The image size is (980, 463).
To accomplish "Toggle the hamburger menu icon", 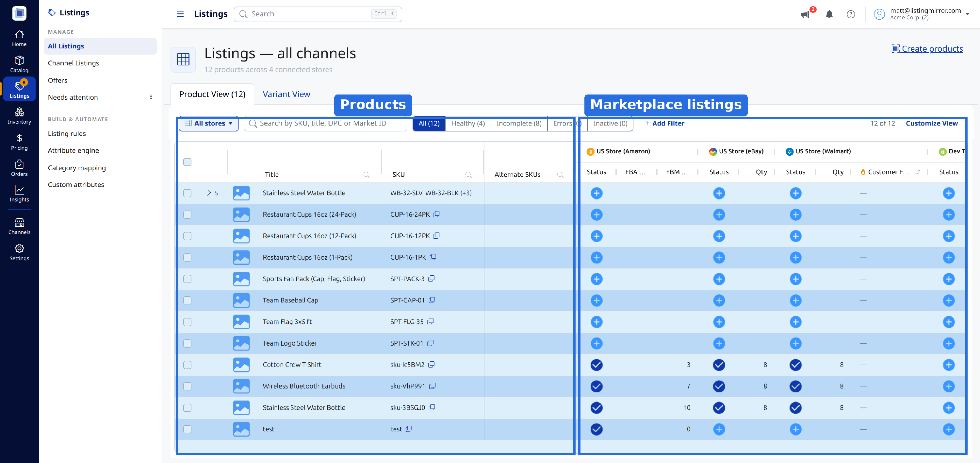I will pyautogui.click(x=180, y=14).
